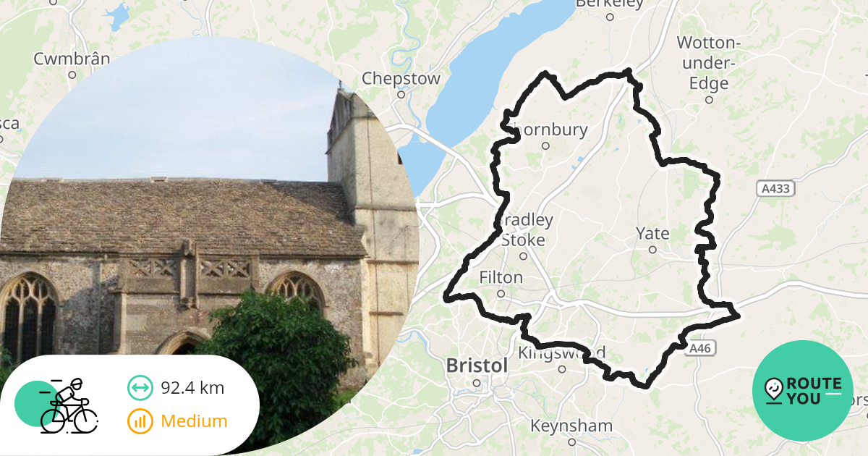Click the Thornbury town marker dot

[546, 145]
